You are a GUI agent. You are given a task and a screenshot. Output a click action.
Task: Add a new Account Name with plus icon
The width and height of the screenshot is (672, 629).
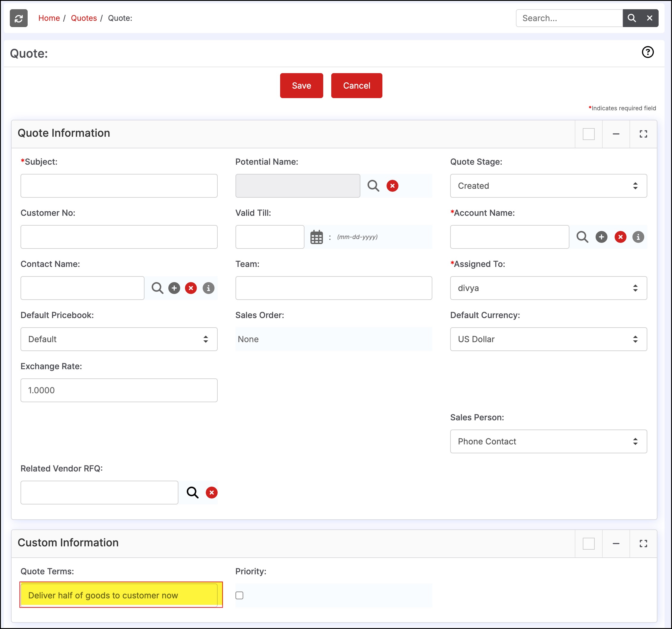pos(601,237)
